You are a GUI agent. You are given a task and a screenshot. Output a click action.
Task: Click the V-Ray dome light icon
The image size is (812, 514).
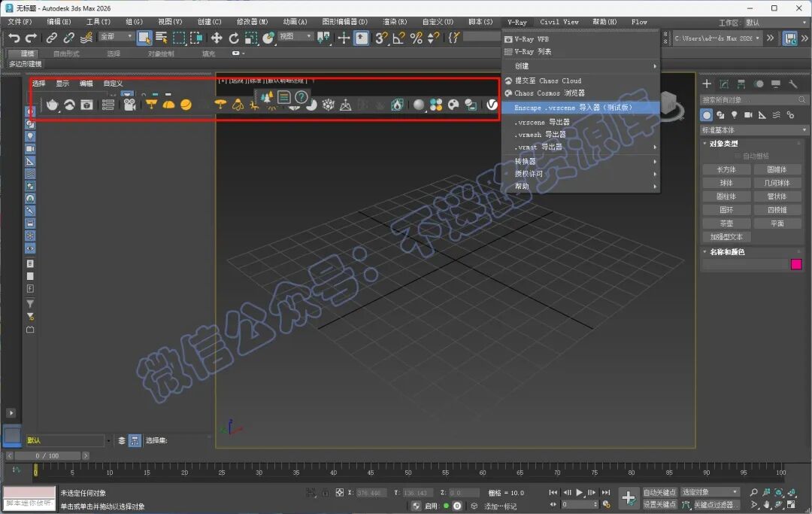[x=169, y=105]
